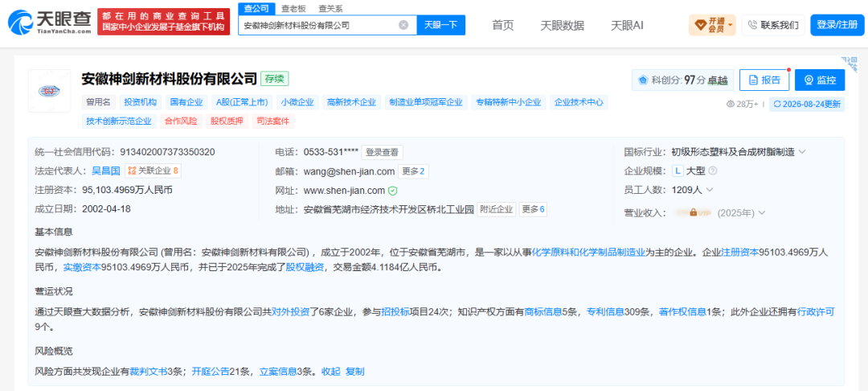Click the 技术创新示范企业 tag

[x=119, y=121]
